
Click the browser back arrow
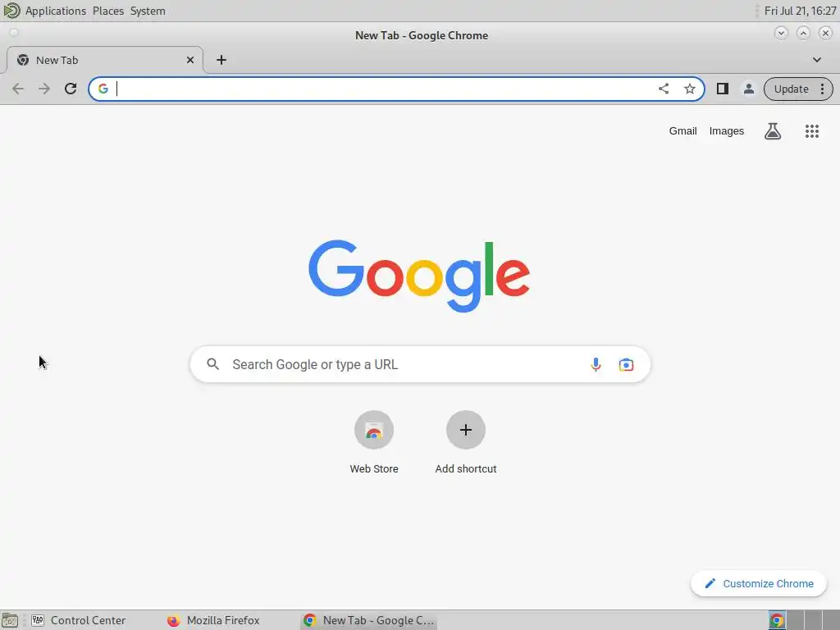(x=18, y=89)
